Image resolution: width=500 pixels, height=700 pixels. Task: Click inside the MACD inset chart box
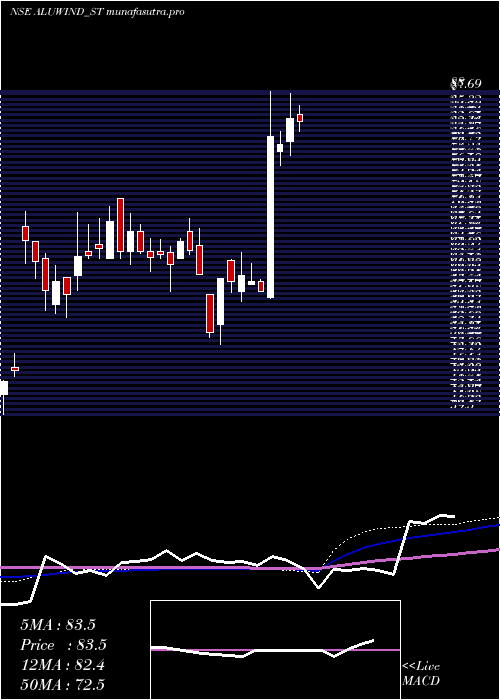point(275,650)
